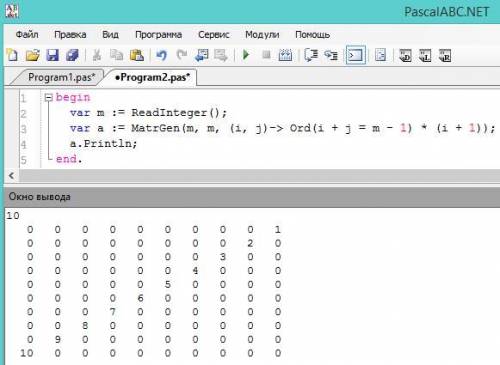
Task: Navigate backward with the blue back-arrow icon
Action: pos(201,55)
